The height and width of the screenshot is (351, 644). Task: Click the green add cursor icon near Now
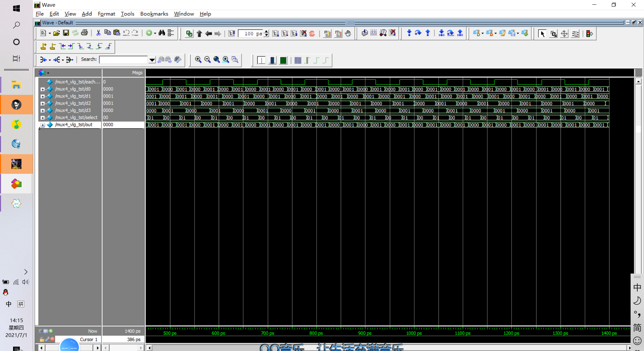point(51,331)
